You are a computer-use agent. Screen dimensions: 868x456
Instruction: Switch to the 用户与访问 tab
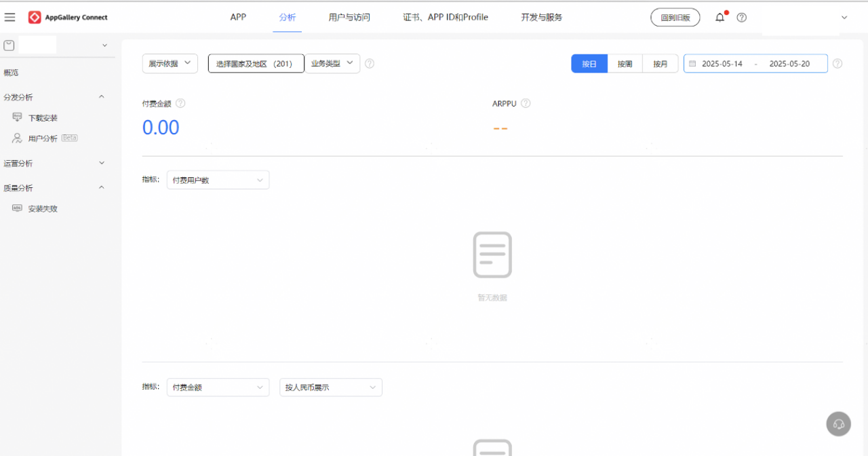[349, 18]
